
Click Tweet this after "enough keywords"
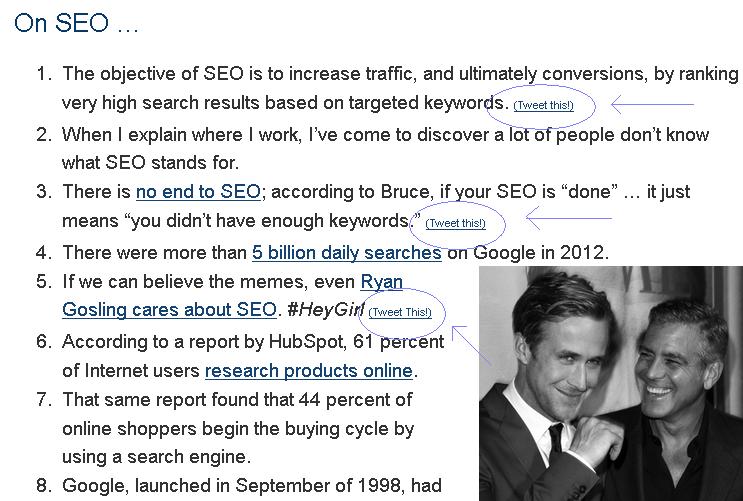[x=455, y=223]
